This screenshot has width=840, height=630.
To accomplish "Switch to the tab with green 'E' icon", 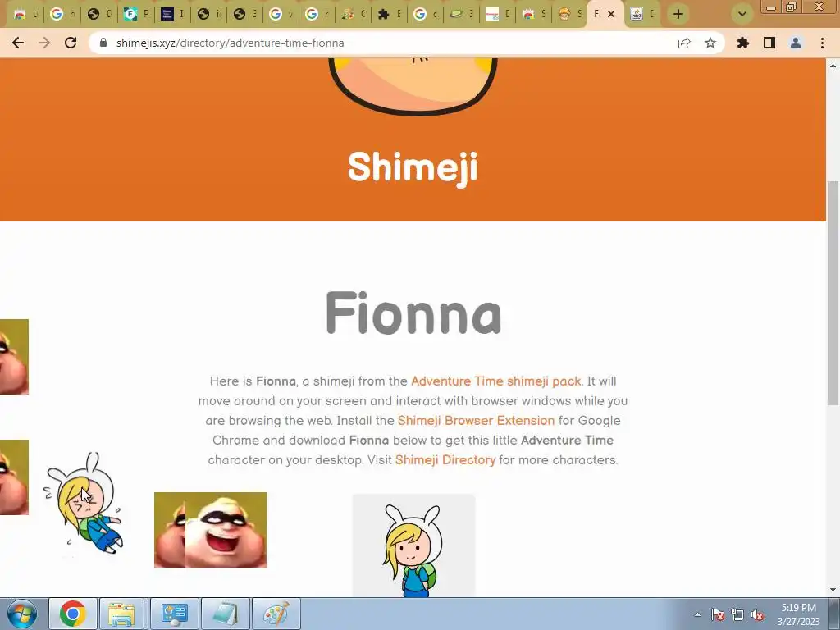I will click(x=135, y=14).
